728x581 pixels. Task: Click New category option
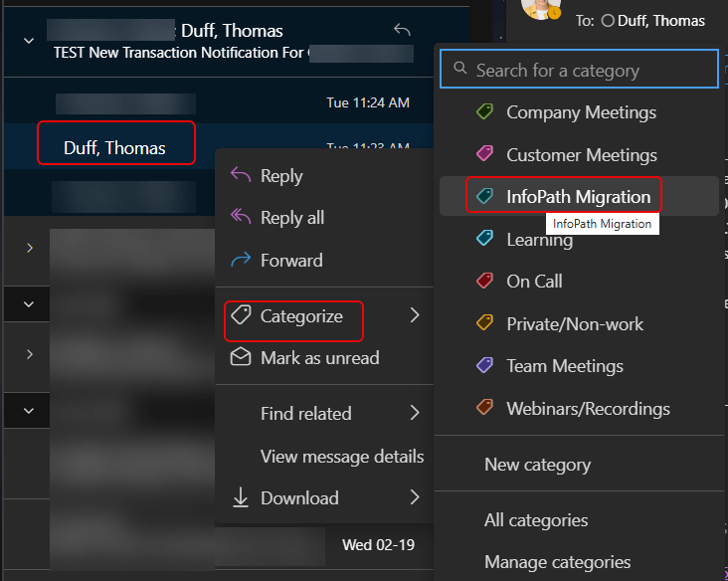[x=537, y=465]
